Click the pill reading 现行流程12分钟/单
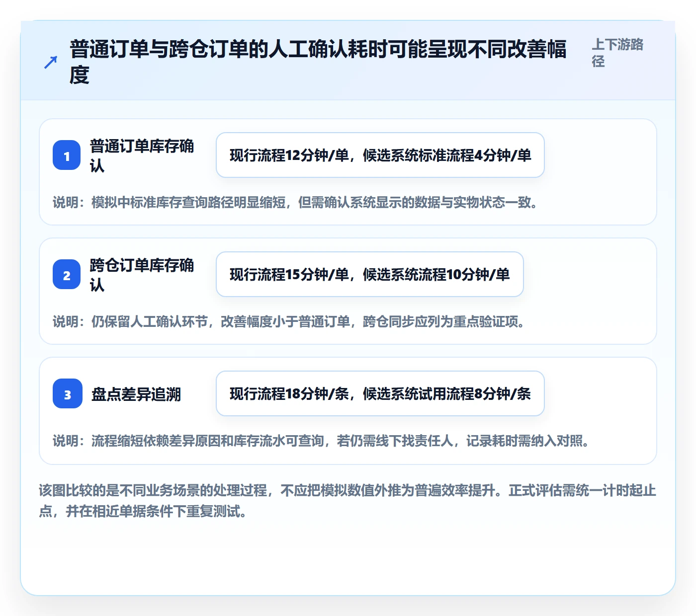 click(x=380, y=155)
